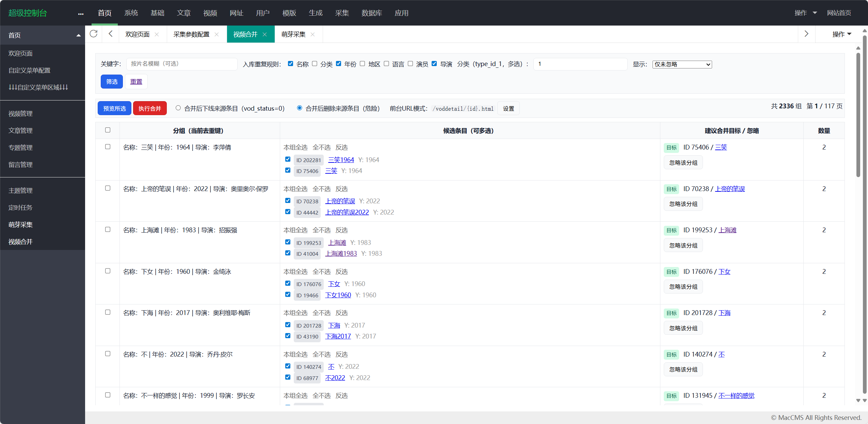This screenshot has height=424, width=868.
Task: Click the tabs scroll-right arrow
Action: [806, 34]
